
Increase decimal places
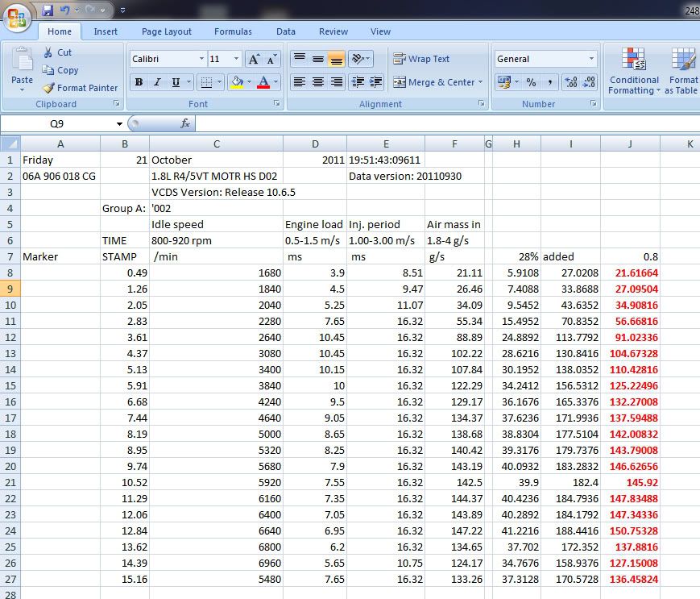click(571, 82)
